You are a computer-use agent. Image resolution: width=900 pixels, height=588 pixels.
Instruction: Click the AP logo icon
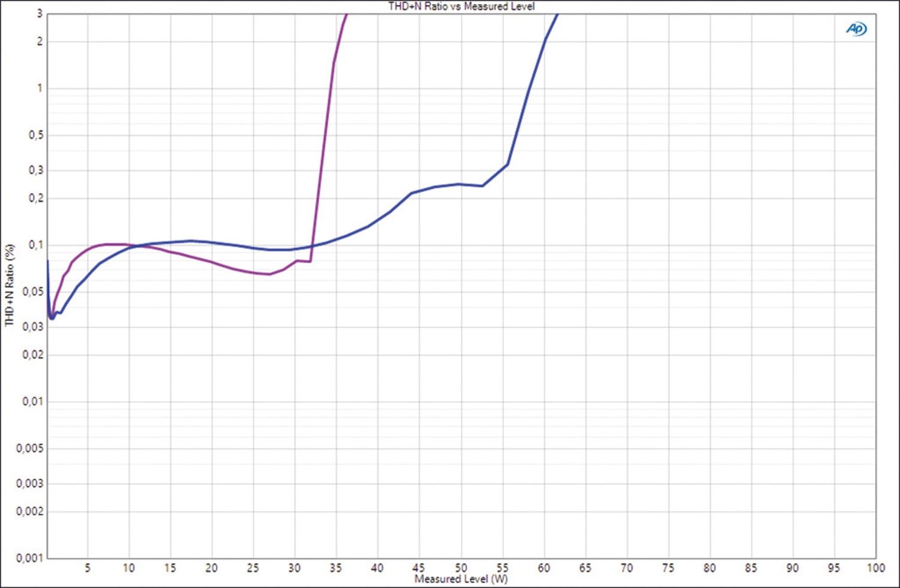[x=857, y=29]
